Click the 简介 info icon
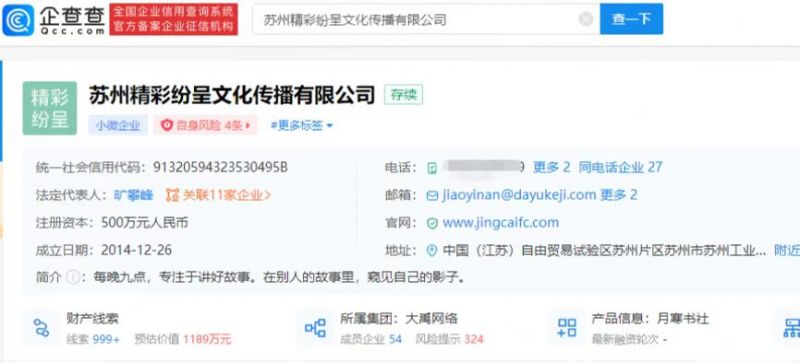800x363 pixels. [73, 277]
